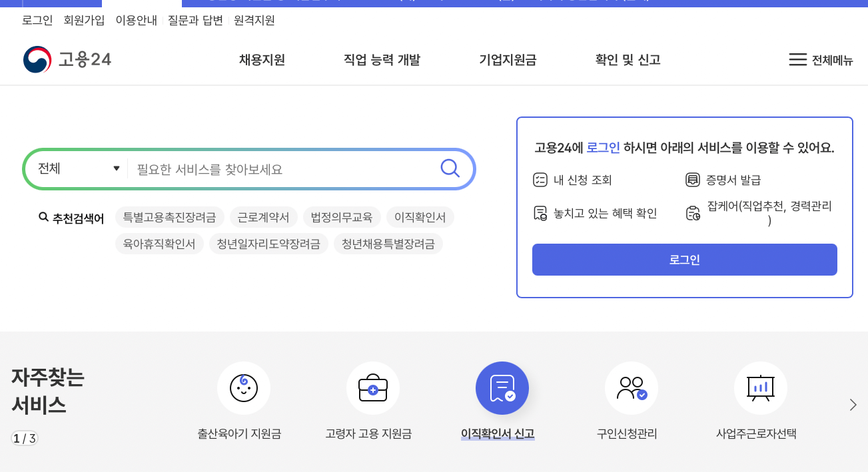The width and height of the screenshot is (868, 472).
Task: Click the 내 신청 조회 checklist icon
Action: [x=541, y=179]
